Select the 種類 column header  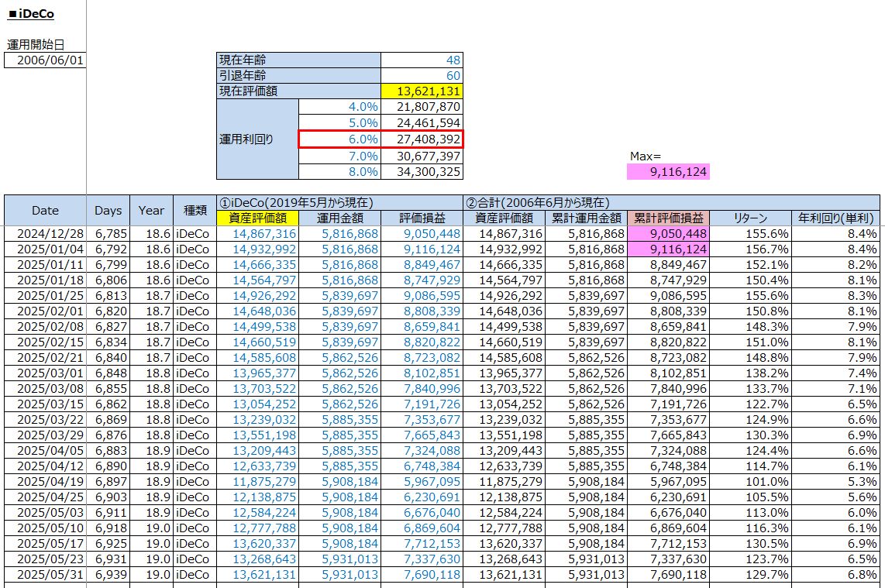click(x=193, y=210)
